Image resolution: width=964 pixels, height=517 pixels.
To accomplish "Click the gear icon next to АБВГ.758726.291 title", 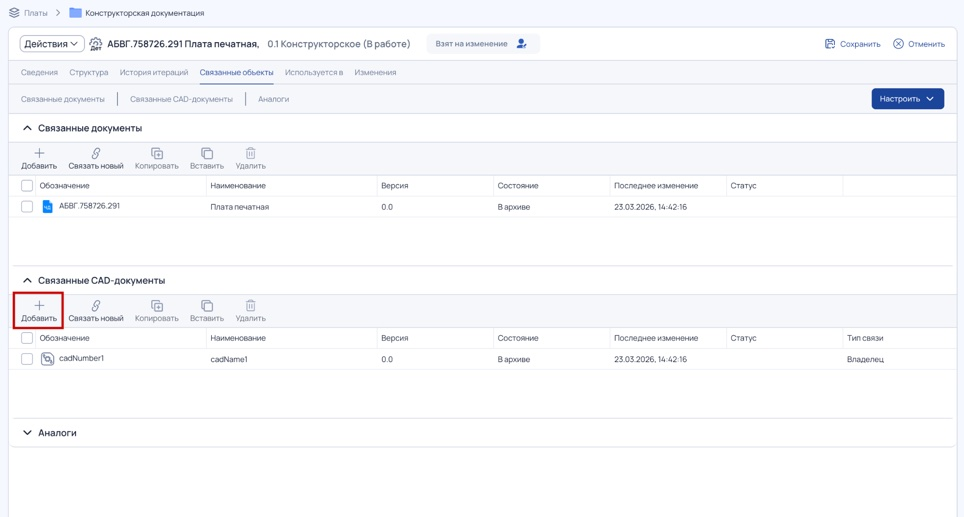I will tap(96, 44).
